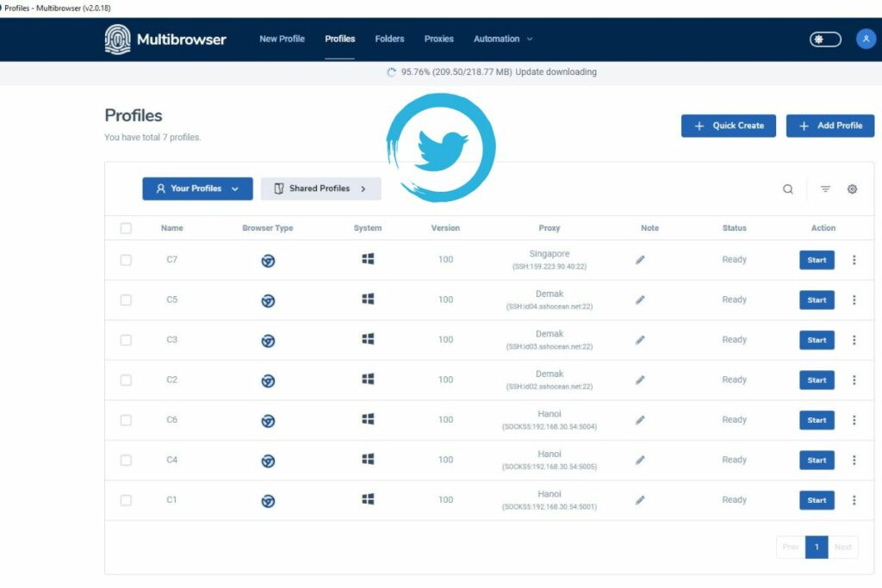Select the checkbox for profile C7
This screenshot has width=882, height=588.
pyautogui.click(x=126, y=260)
